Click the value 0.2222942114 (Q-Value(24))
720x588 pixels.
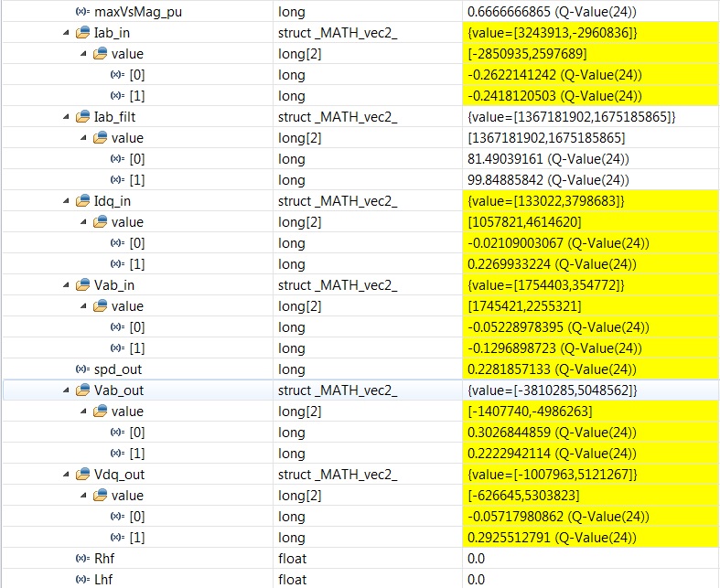pos(552,454)
